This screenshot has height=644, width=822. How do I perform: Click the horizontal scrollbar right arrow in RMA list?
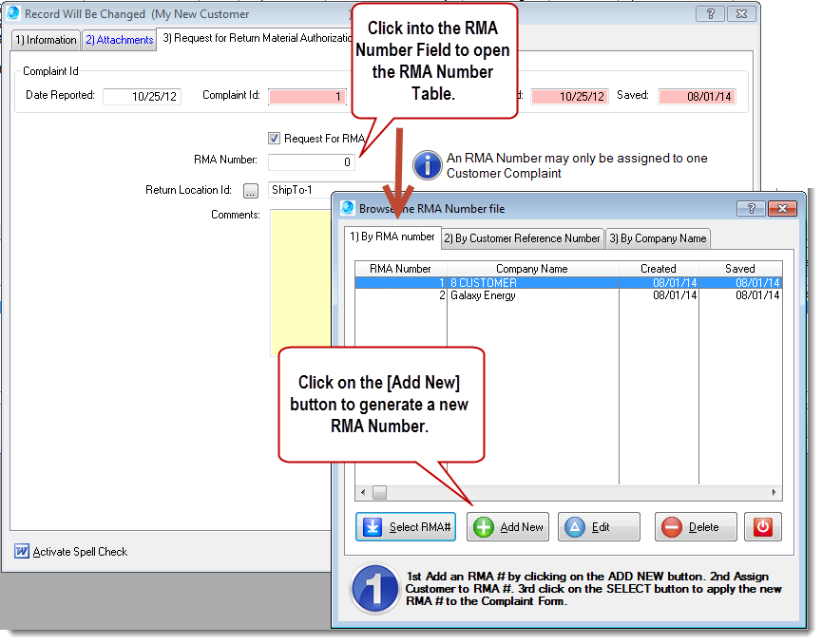pos(775,493)
